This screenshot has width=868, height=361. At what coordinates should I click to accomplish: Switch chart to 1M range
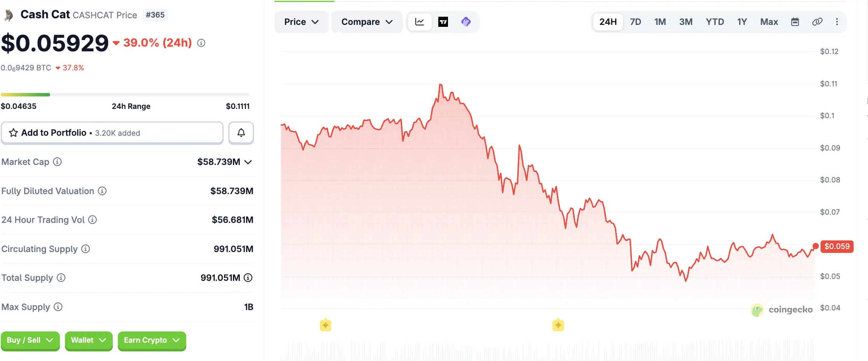660,22
